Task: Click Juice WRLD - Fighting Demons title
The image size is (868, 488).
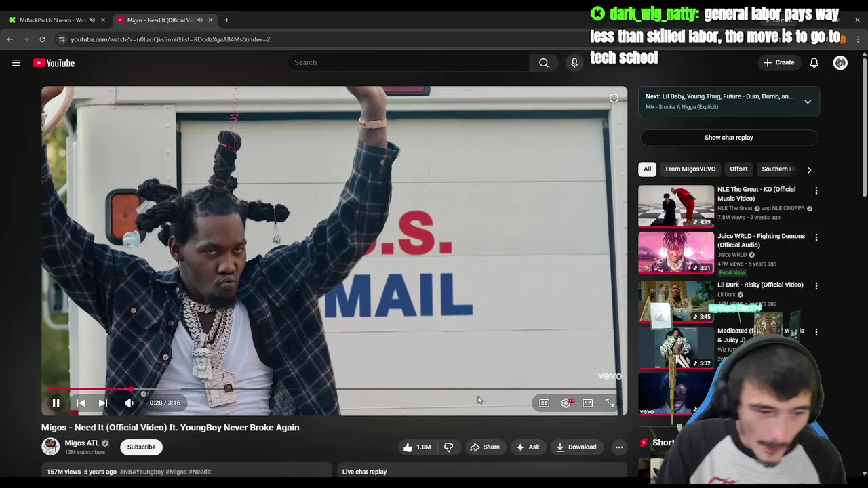Action: tap(761, 241)
